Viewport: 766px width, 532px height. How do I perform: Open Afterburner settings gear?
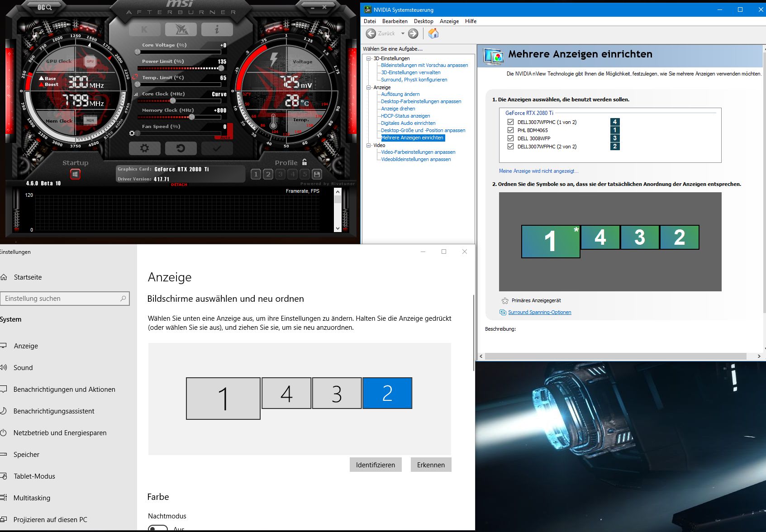coord(145,148)
